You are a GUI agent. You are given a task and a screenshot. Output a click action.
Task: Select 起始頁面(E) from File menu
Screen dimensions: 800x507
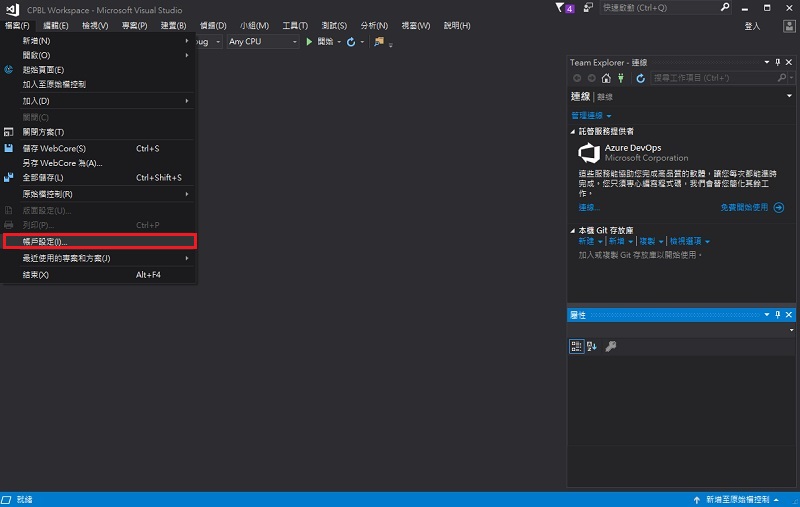(98, 70)
